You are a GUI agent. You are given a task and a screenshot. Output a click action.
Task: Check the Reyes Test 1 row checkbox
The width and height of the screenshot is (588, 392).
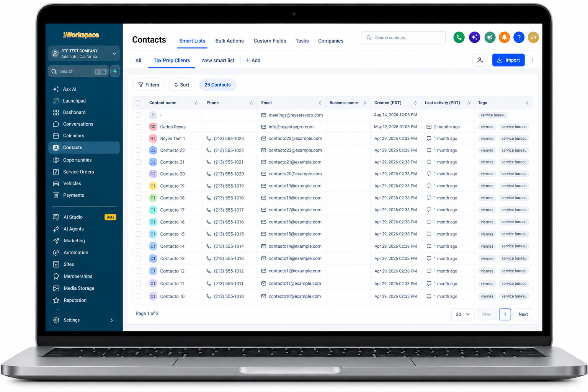[139, 139]
